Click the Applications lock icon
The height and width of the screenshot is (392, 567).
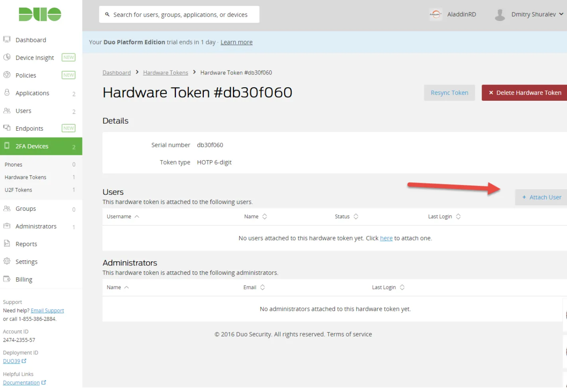(7, 92)
